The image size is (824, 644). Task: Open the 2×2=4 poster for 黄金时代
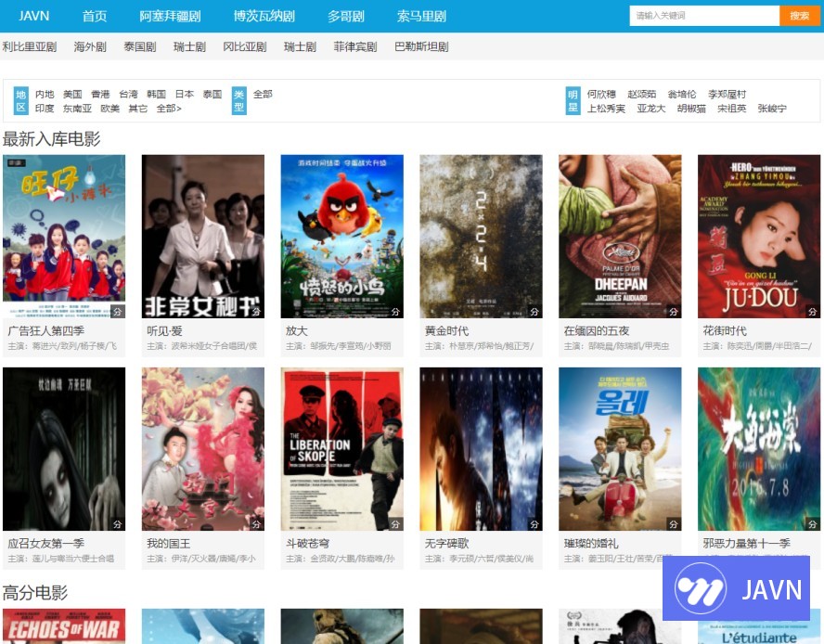click(x=481, y=236)
